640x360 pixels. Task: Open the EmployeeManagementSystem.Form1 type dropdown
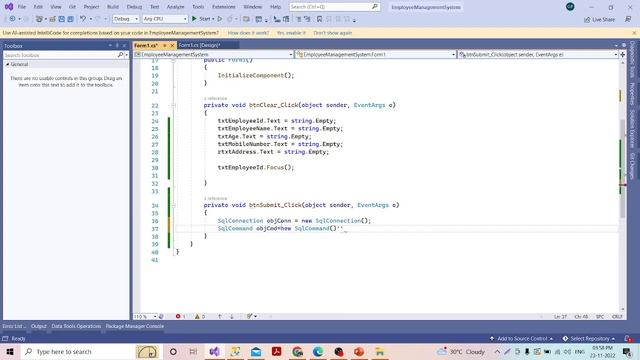point(376,54)
